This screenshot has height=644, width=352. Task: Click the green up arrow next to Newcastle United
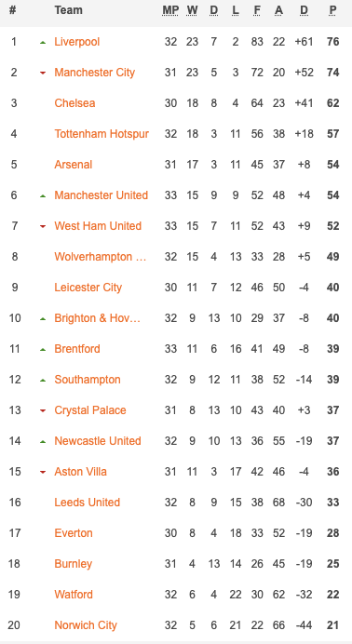43,441
